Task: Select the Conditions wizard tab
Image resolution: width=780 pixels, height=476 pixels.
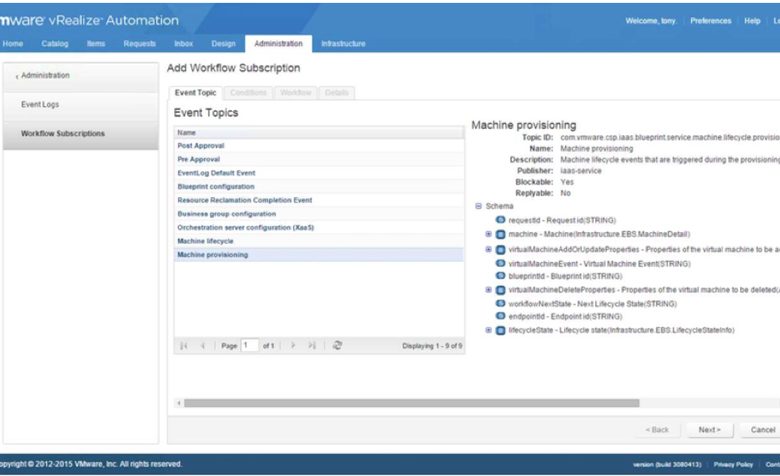Action: [248, 93]
